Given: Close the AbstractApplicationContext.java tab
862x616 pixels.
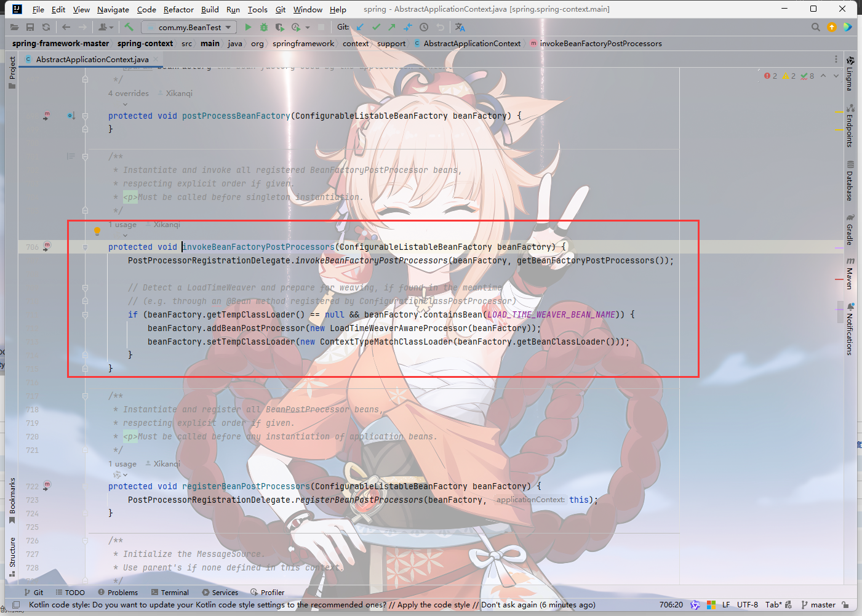Looking at the screenshot, I should [156, 59].
